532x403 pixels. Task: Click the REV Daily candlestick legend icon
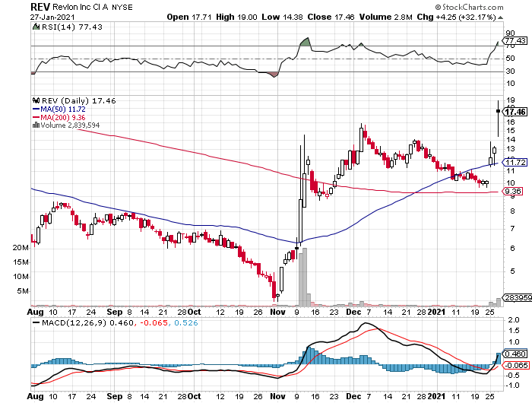[36, 100]
